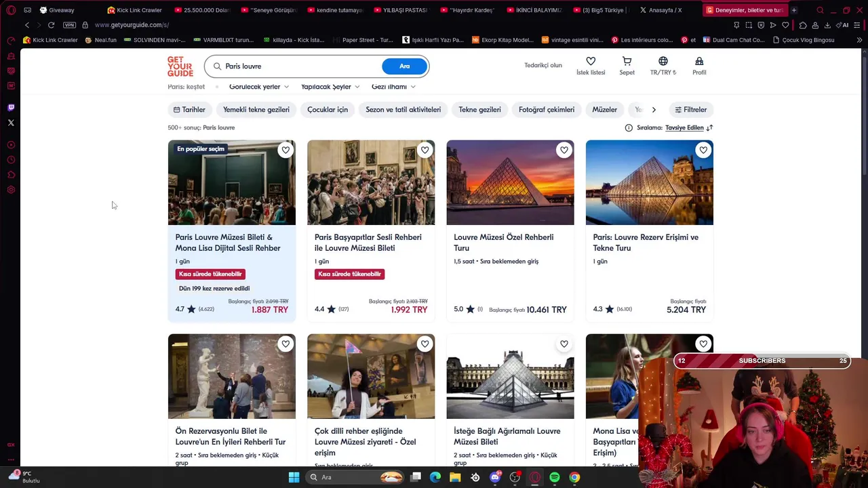Screen dimensions: 868x488
Task: Open Spotify from the taskbar
Action: pyautogui.click(x=555, y=477)
